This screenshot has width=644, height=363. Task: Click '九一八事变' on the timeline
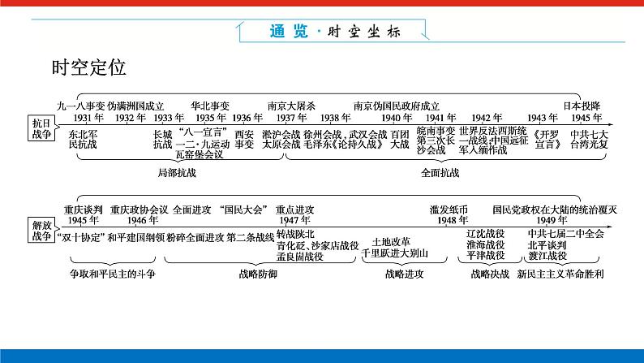coord(81,106)
